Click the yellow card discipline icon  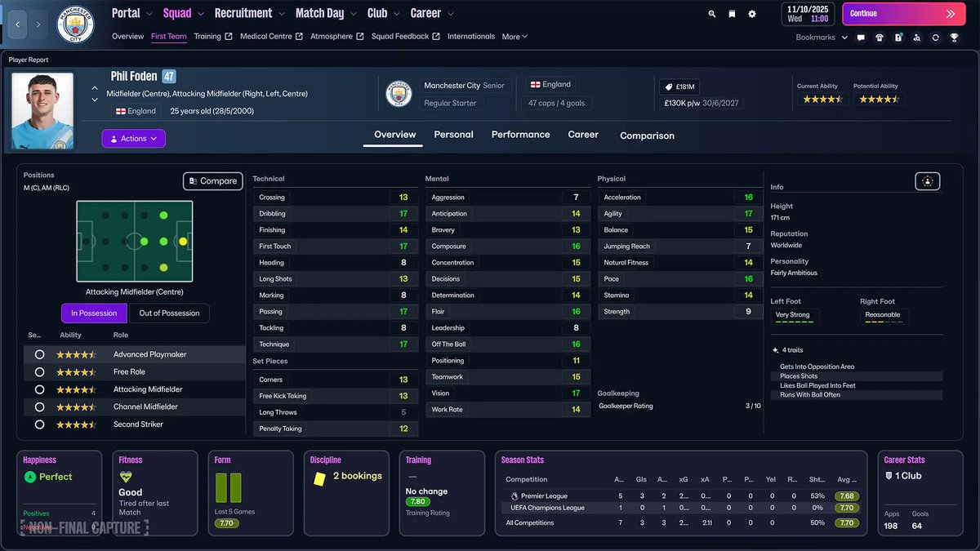[319, 479]
